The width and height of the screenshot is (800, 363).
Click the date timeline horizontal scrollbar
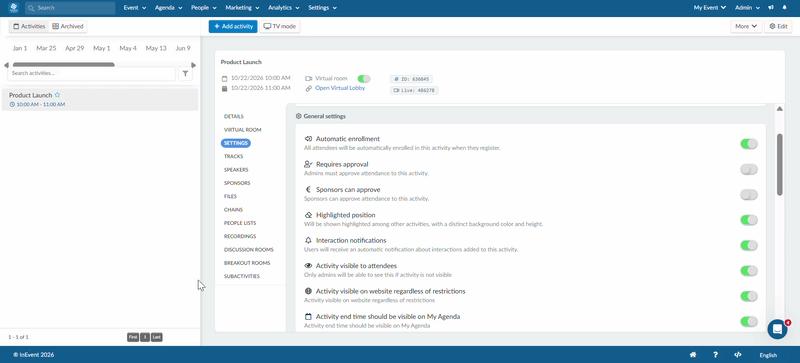click(x=63, y=65)
